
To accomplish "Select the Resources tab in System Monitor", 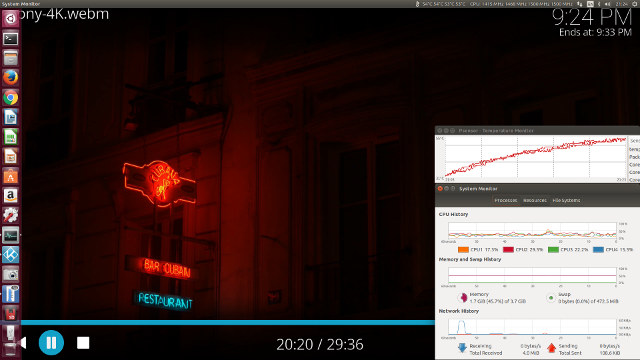I will [x=535, y=200].
